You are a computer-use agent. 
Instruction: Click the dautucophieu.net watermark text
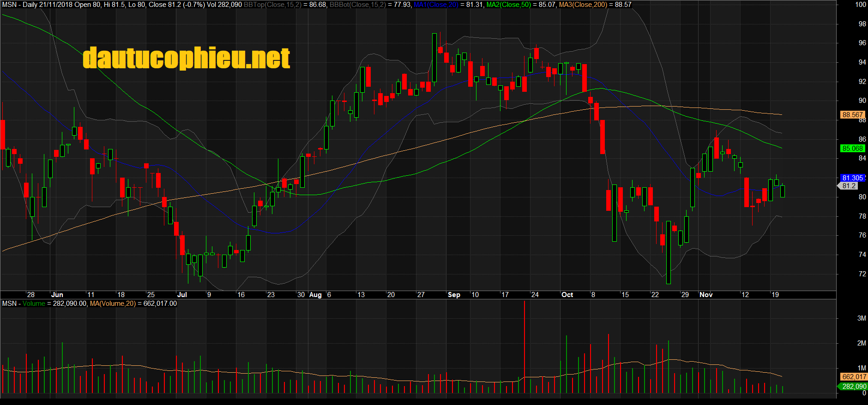[187, 58]
